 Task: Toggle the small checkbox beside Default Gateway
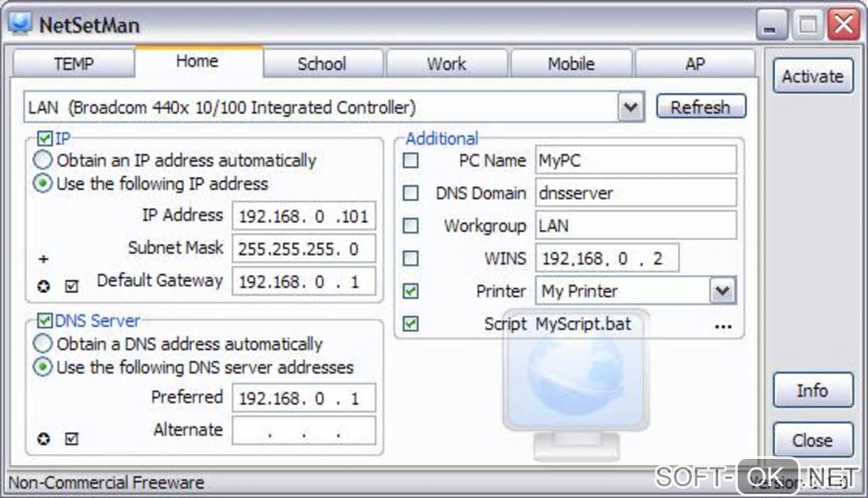71,286
